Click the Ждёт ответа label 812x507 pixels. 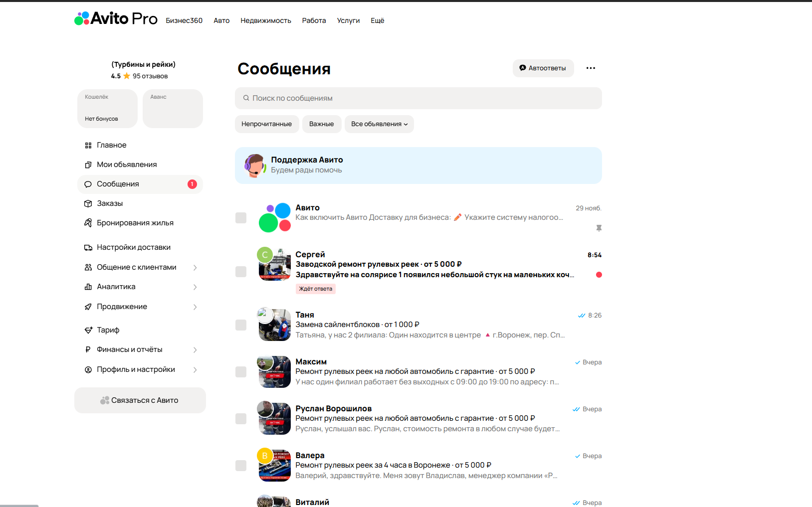(316, 289)
